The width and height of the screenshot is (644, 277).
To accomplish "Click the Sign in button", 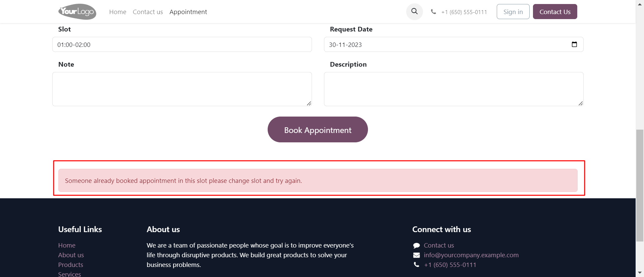I will 513,12.
